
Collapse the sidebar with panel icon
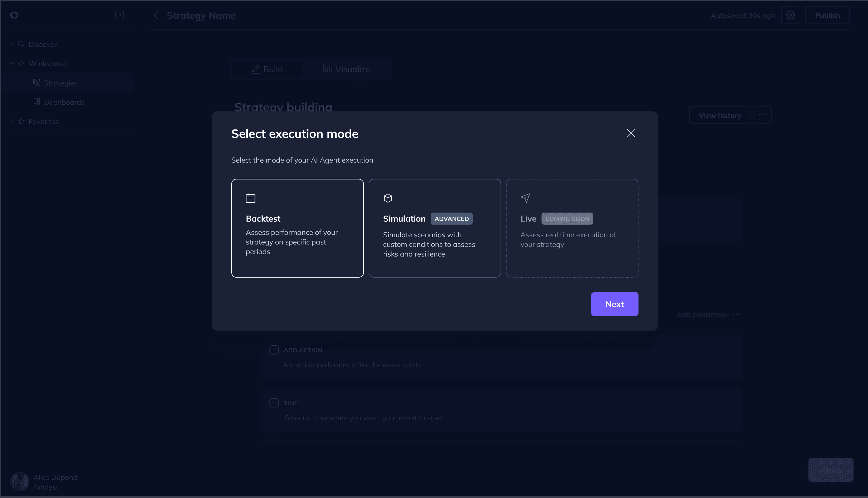[x=119, y=15]
